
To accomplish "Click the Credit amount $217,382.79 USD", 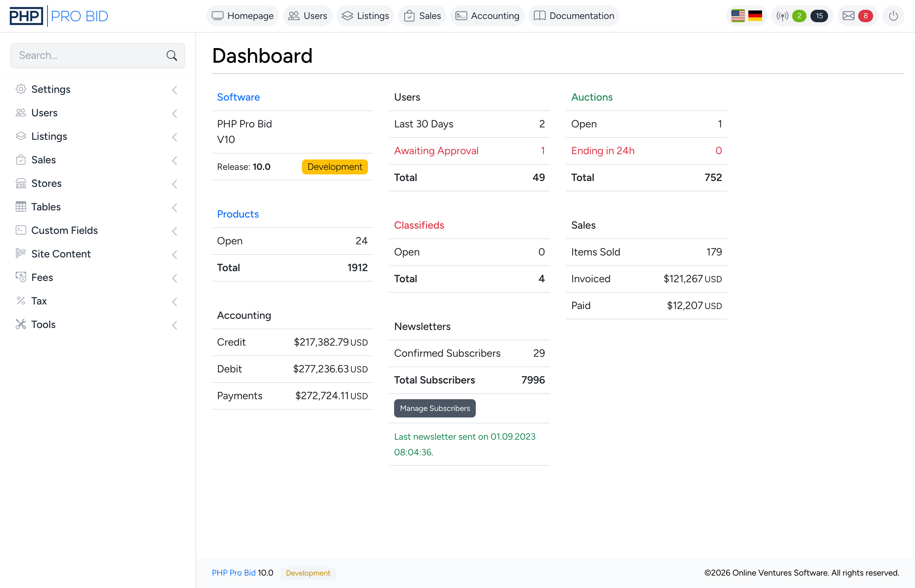I will tap(330, 342).
